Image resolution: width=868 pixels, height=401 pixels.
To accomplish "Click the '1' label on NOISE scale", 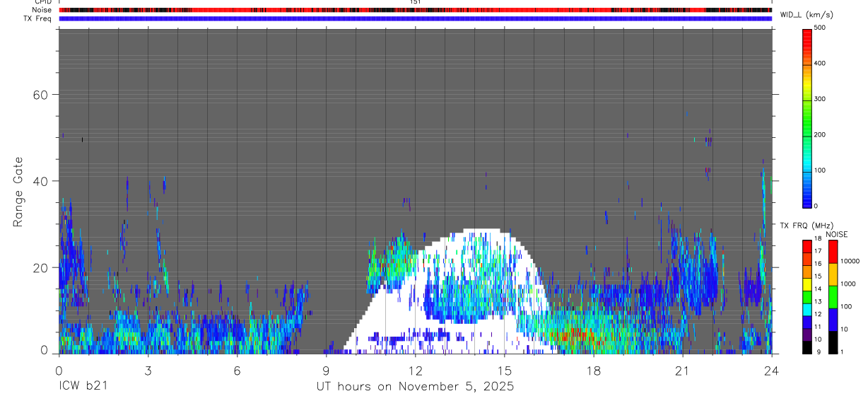I will (841, 351).
